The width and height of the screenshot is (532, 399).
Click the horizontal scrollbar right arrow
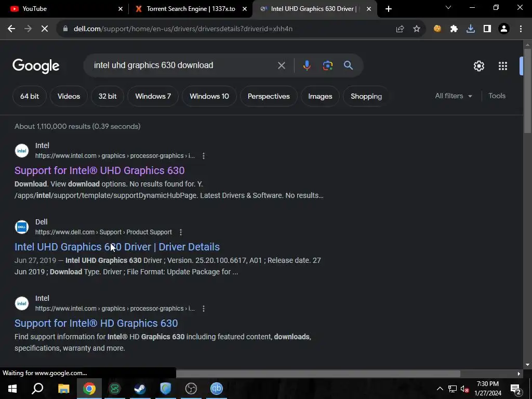[x=519, y=374]
